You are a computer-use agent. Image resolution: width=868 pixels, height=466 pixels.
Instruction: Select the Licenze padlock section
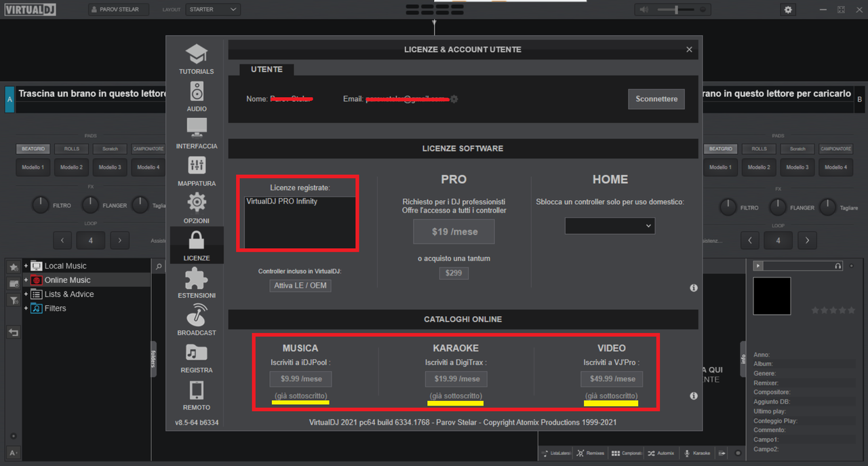click(x=196, y=246)
